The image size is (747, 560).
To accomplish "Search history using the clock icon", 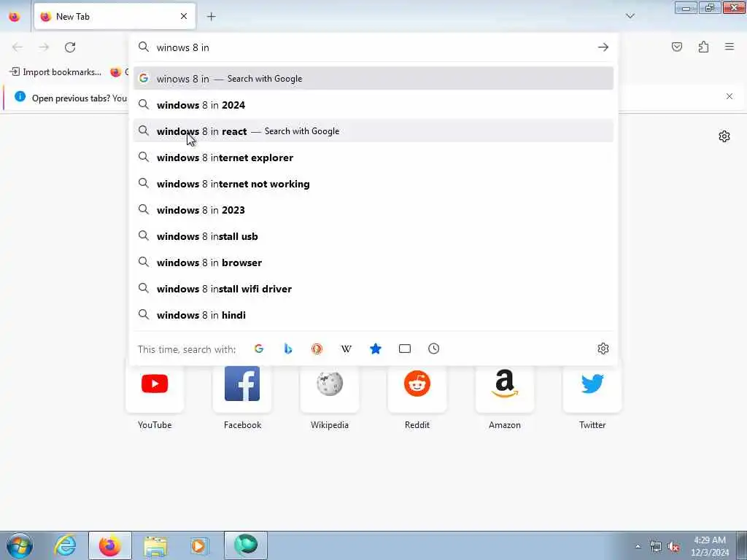I will click(x=433, y=349).
